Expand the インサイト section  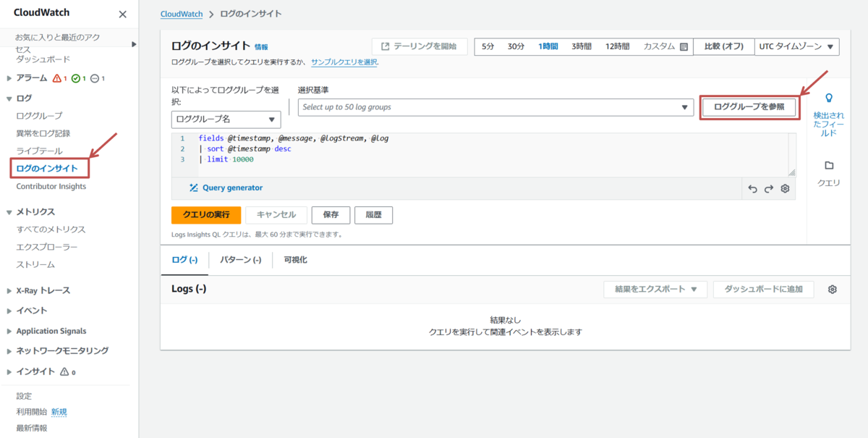coord(9,371)
